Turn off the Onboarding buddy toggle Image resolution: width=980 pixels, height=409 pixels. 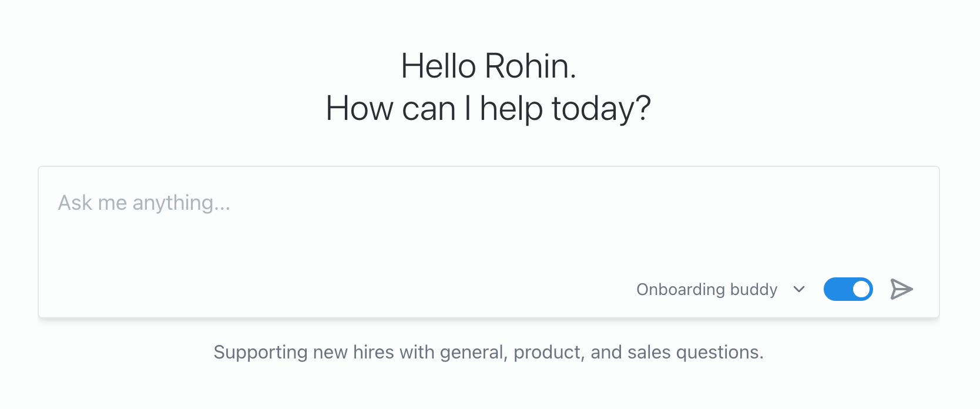click(848, 289)
